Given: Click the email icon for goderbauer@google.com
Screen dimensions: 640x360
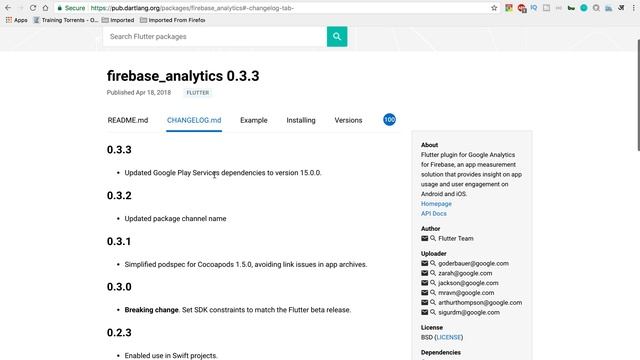Looking at the screenshot, I should (424, 263).
